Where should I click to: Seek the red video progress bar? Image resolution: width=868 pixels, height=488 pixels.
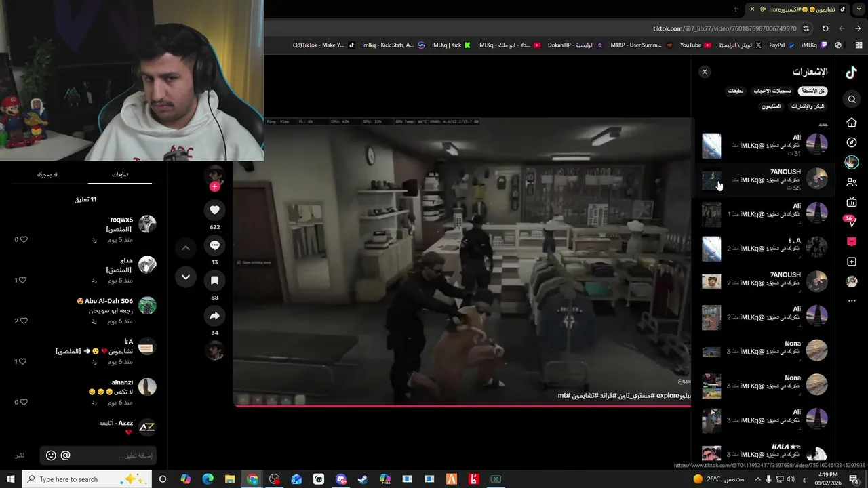point(462,407)
